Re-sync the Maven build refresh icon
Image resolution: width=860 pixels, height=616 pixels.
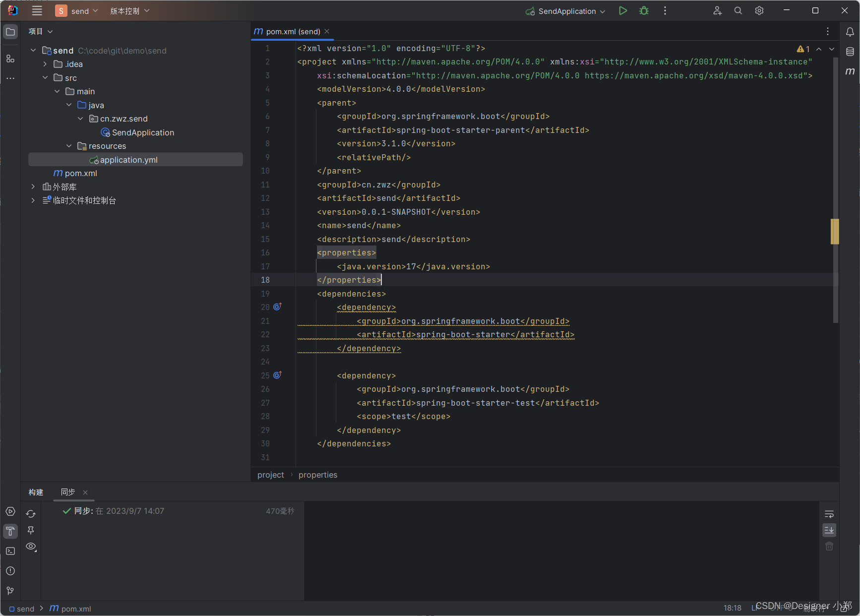coord(31,514)
